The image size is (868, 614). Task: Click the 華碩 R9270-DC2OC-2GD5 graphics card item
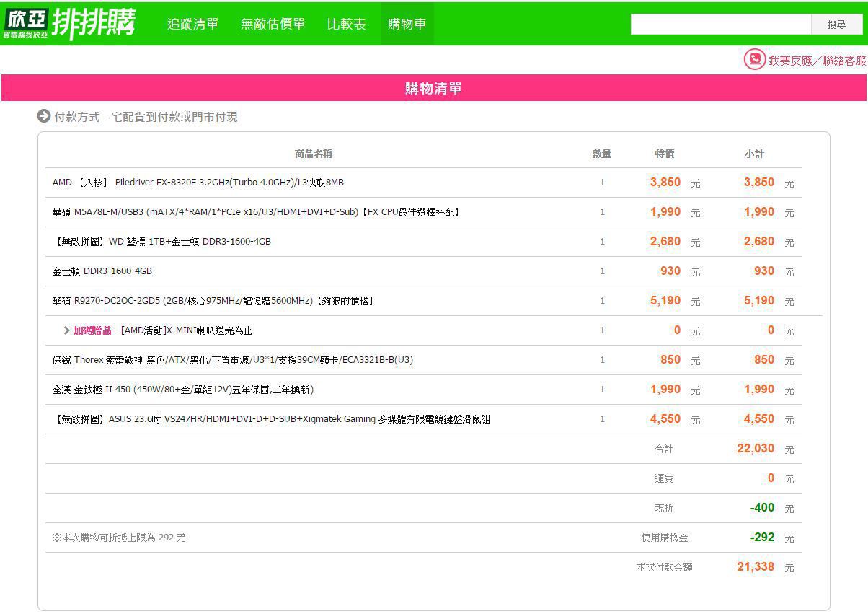tap(214, 301)
